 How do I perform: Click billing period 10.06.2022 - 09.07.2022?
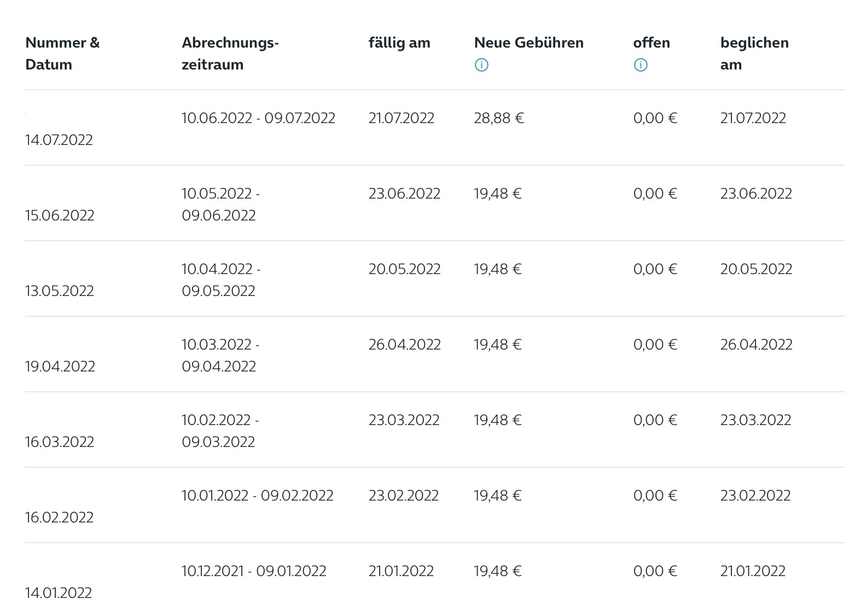(x=258, y=118)
